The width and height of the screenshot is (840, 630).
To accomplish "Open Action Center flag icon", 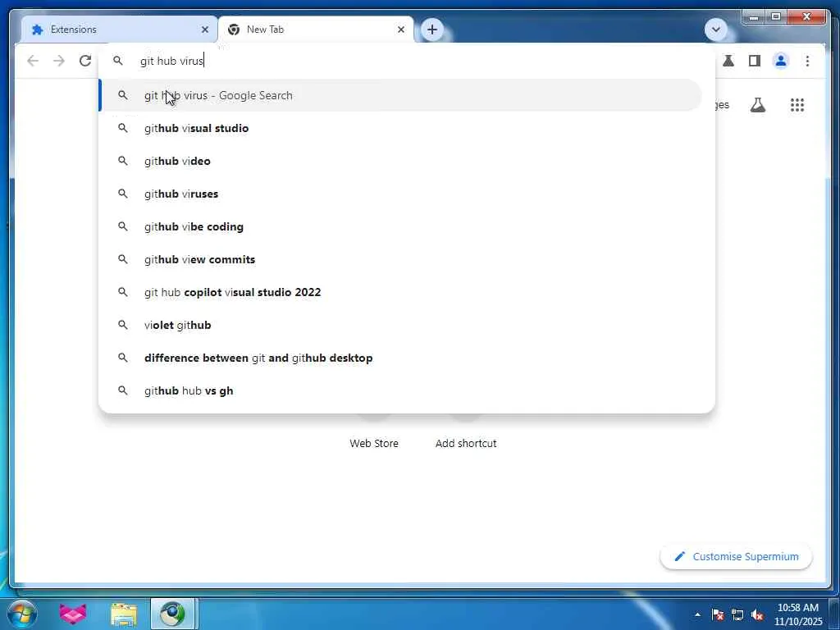I will pyautogui.click(x=718, y=614).
